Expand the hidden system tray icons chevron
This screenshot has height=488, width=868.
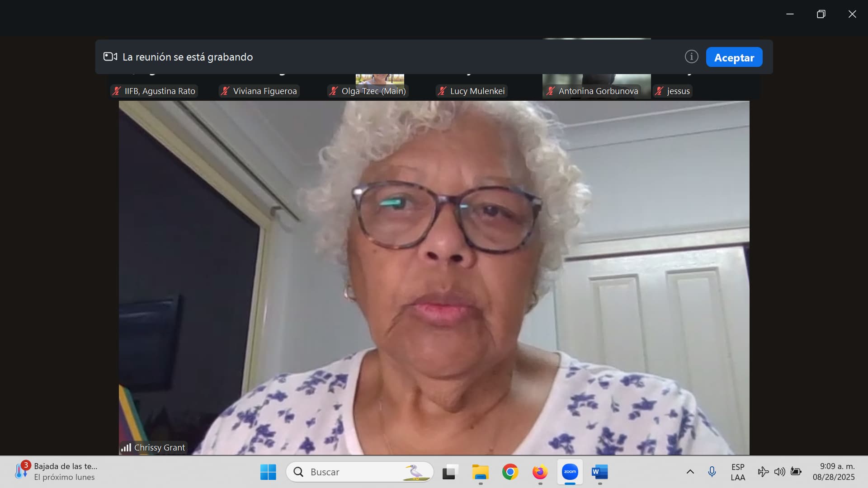coord(690,472)
